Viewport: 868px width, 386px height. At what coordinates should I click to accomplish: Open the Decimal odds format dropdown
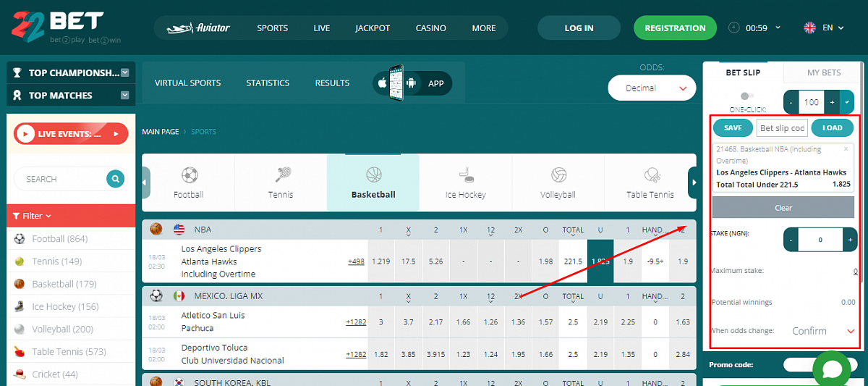pos(651,88)
